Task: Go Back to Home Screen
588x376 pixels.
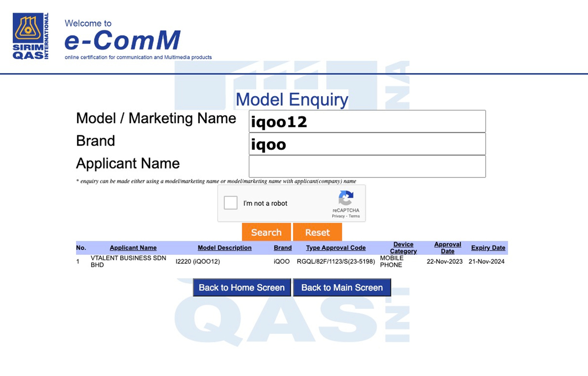Action: click(242, 288)
